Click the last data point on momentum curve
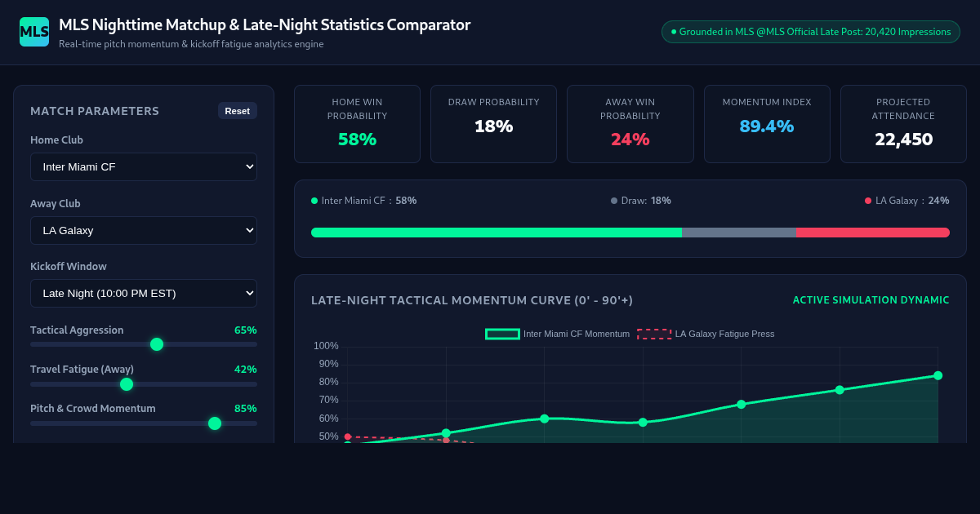980x514 pixels. pos(938,375)
